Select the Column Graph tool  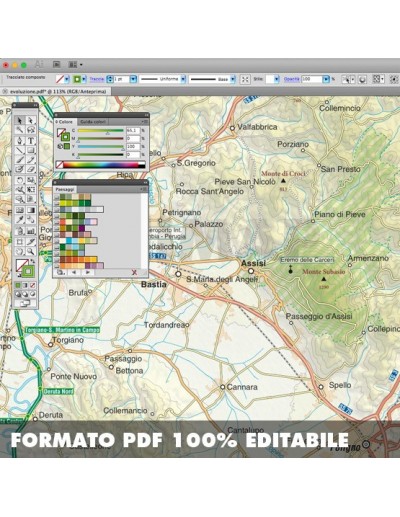click(31, 231)
